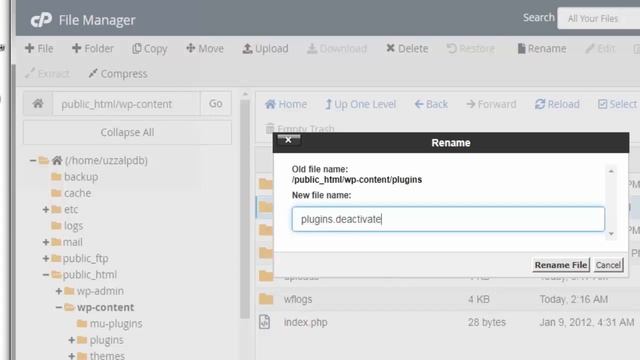This screenshot has width=640, height=360.
Task: Click the Download toolbar button
Action: (x=337, y=49)
